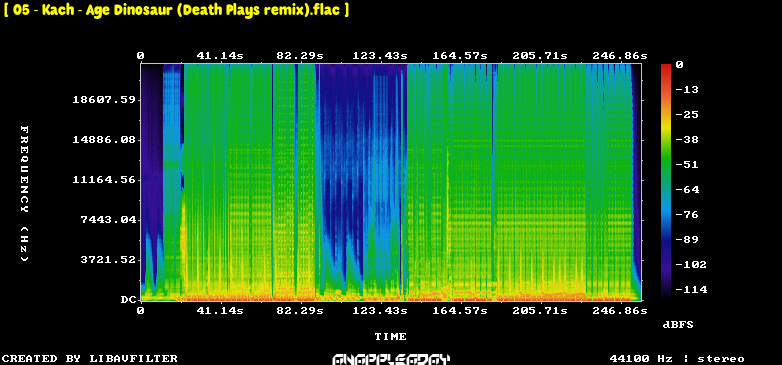Click the 82.29s marker on top axis
The height and width of the screenshot is (365, 782).
[x=300, y=56]
